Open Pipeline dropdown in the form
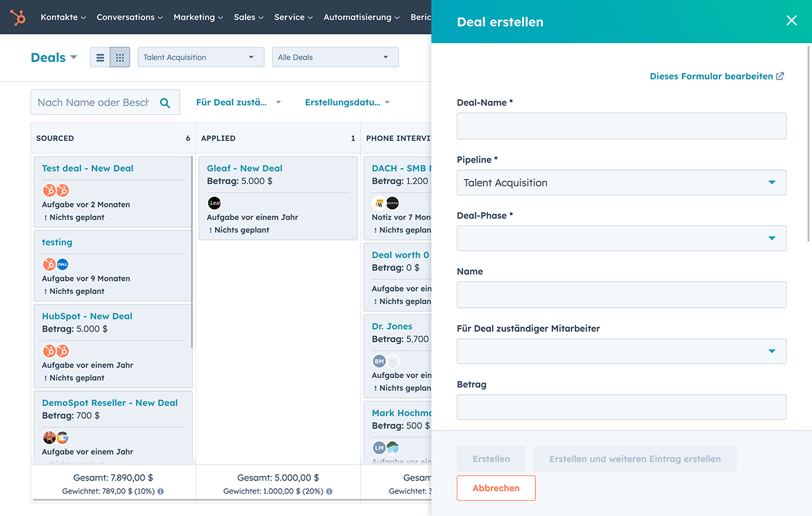Viewport: 812px width, 516px height. click(x=621, y=183)
